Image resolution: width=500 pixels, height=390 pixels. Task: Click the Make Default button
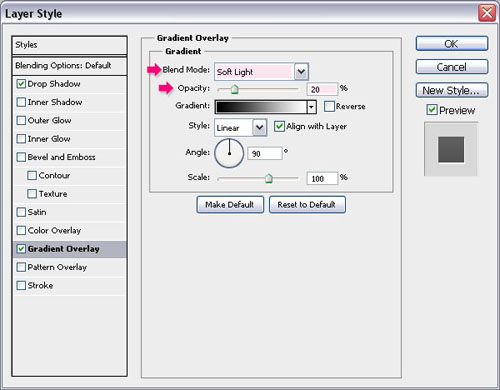point(230,204)
